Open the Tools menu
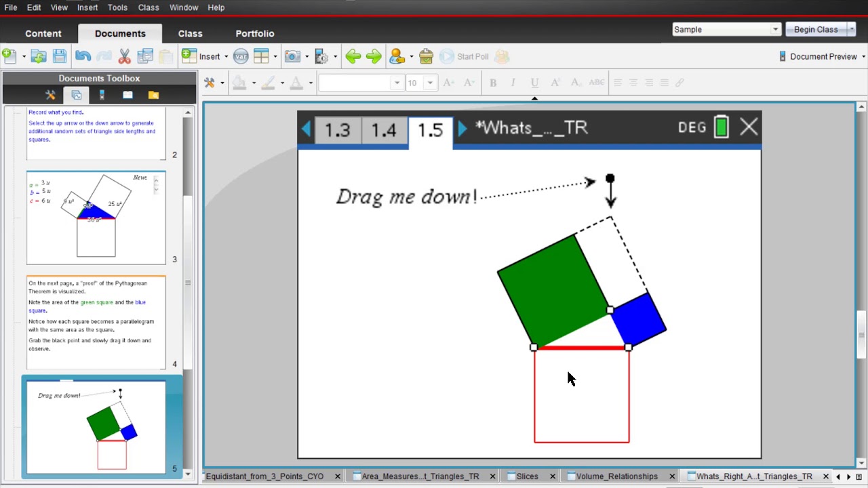Viewport: 868px width, 488px height. (x=117, y=7)
